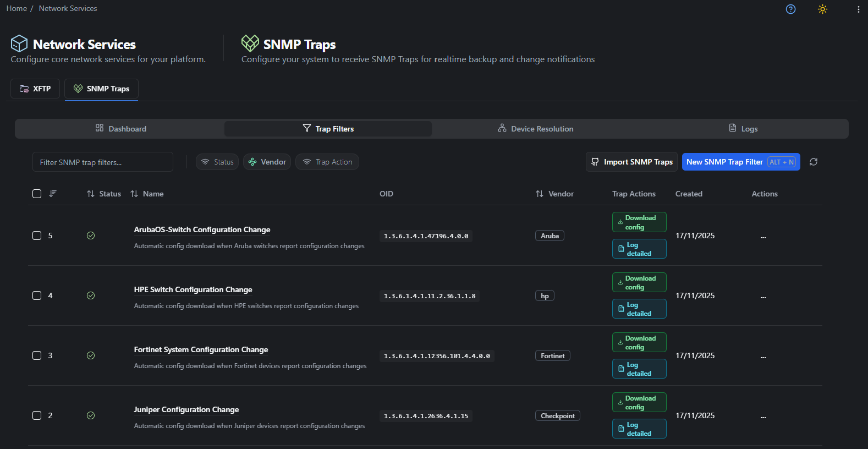
Task: Click the Network Services cube icon
Action: click(19, 43)
